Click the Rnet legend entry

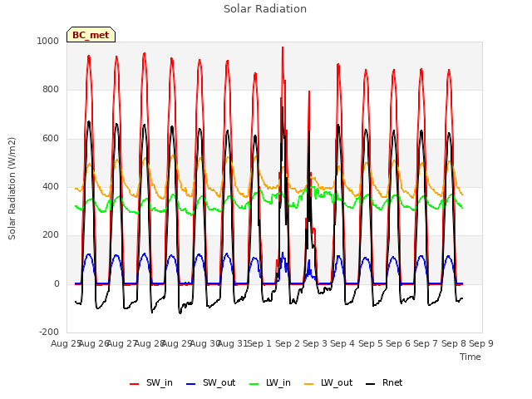pyautogui.click(x=384, y=383)
